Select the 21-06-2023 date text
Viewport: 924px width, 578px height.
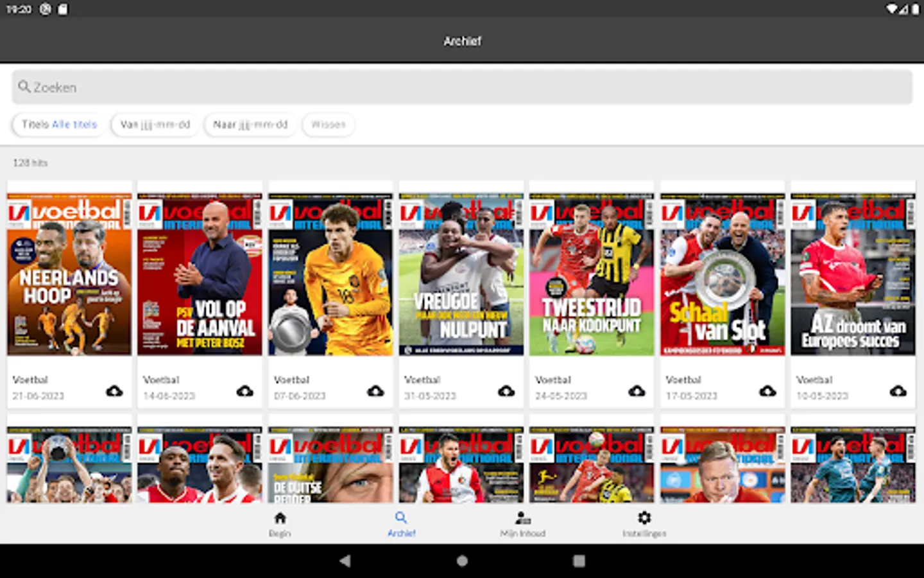coord(38,396)
